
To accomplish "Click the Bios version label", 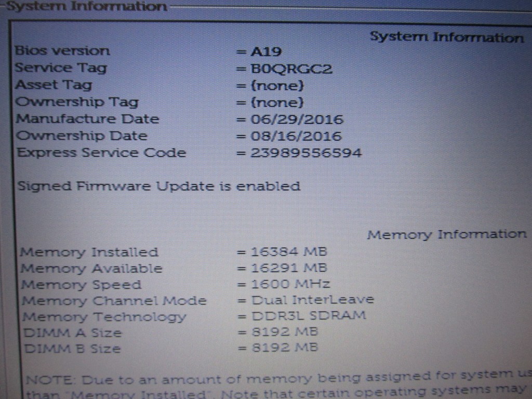I will click(x=62, y=51).
